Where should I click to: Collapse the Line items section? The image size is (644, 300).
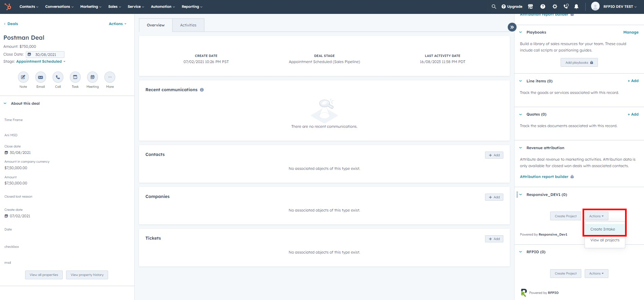tap(521, 81)
